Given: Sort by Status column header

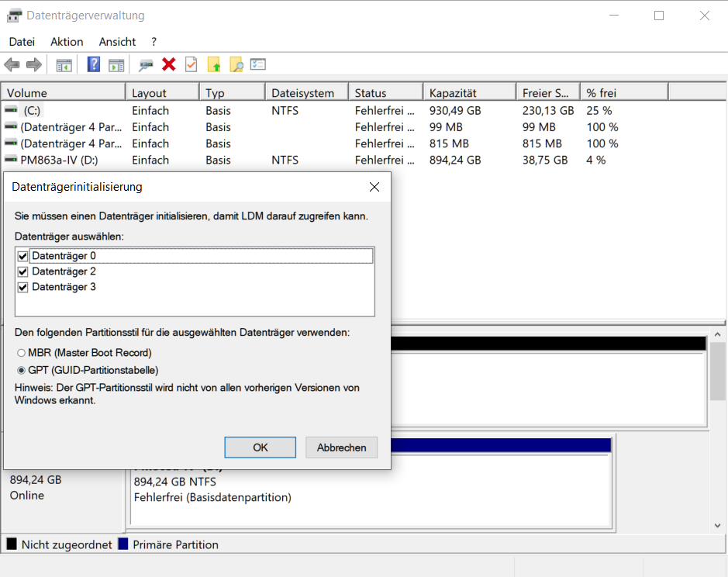Looking at the screenshot, I should click(386, 92).
